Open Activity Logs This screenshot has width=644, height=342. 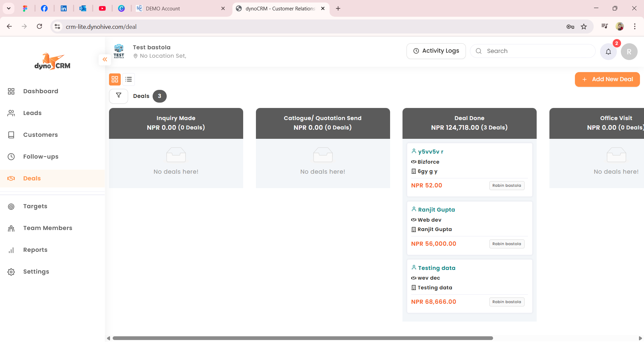(x=436, y=51)
